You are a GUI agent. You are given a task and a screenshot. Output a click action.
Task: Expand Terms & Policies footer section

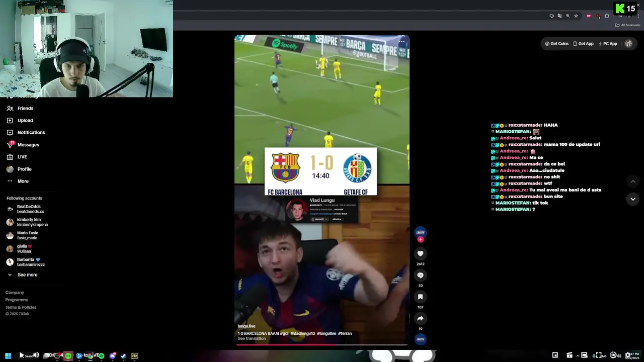tap(21, 307)
